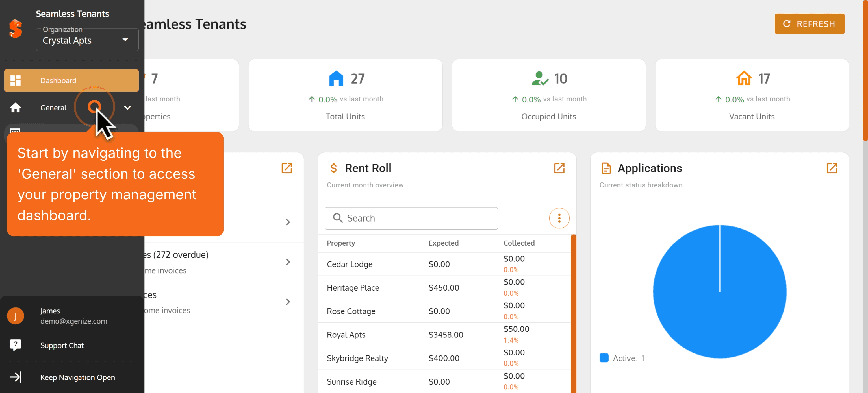Viewport: 868px width, 393px height.
Task: Click the 10 occupied units count
Action: 561,79
